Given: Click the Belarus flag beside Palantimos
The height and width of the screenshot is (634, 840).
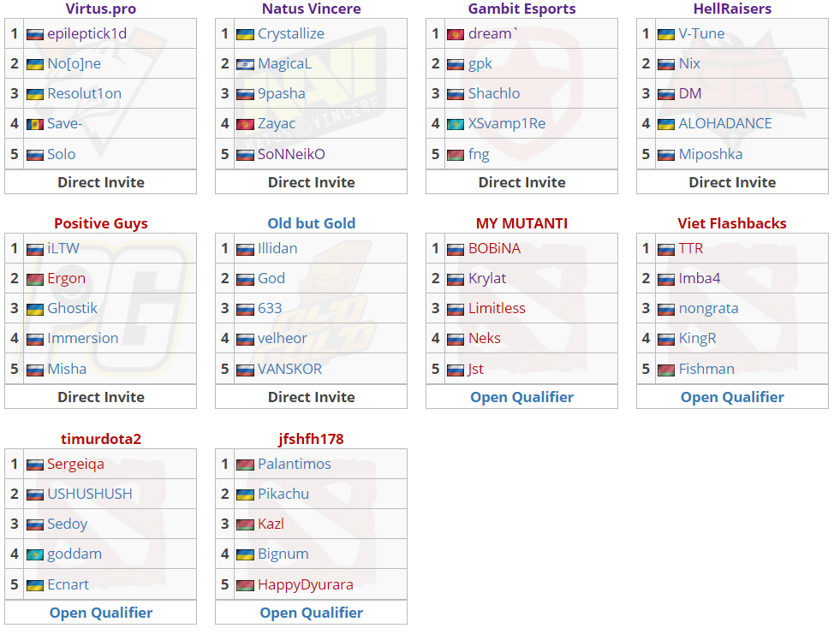Looking at the screenshot, I should (246, 465).
